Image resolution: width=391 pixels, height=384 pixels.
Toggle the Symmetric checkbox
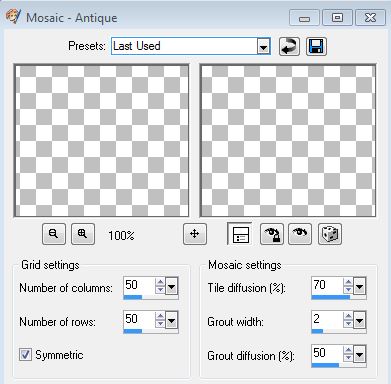pos(25,354)
